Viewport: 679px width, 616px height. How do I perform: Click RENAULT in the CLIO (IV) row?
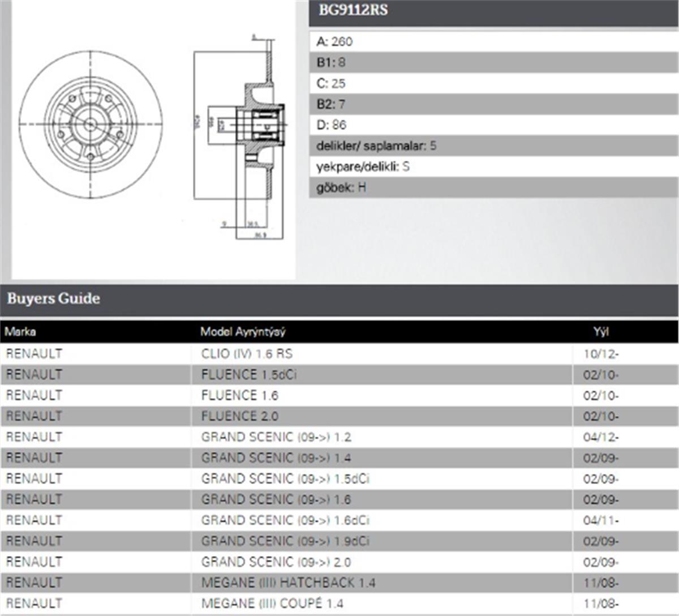pyautogui.click(x=34, y=354)
